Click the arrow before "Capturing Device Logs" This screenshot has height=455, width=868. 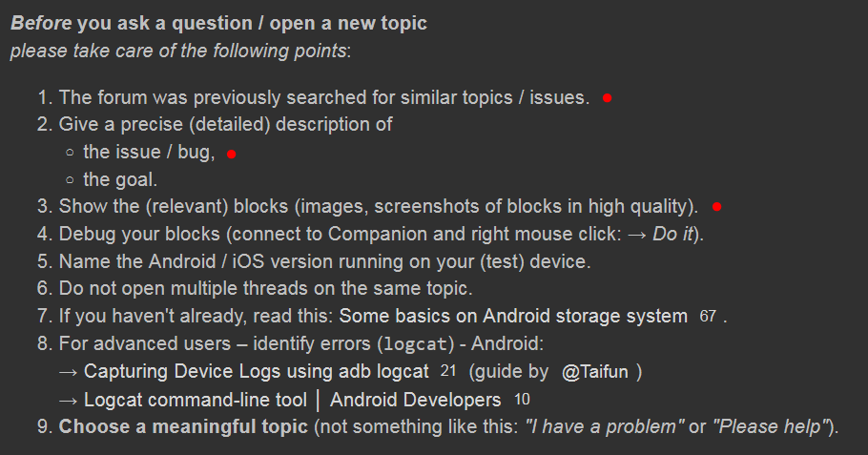pos(69,372)
